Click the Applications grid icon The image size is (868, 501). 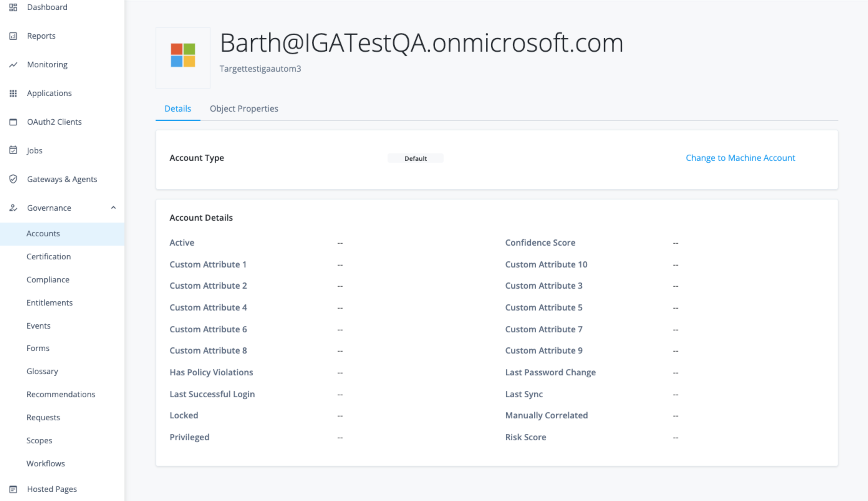pos(13,93)
